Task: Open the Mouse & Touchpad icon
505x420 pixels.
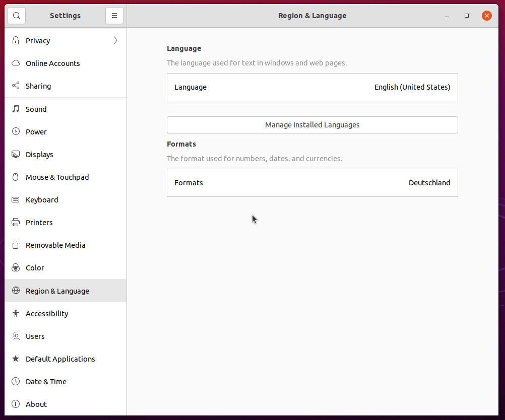Action: 16,177
